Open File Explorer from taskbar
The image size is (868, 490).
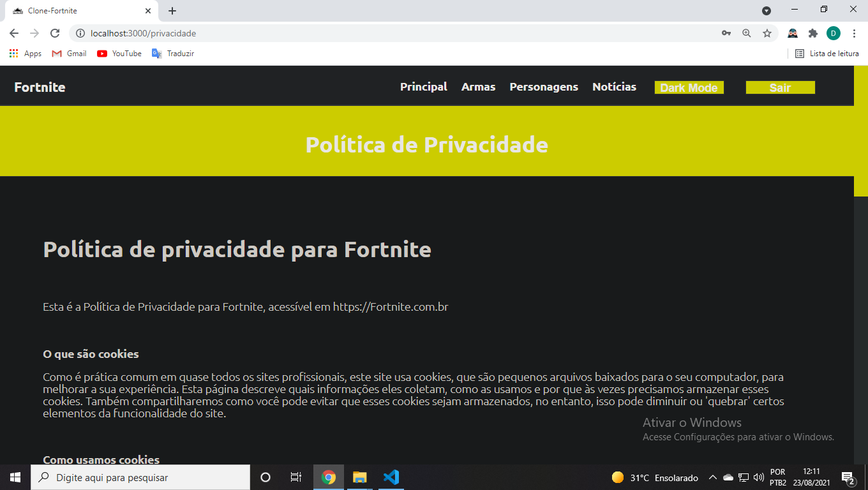(x=360, y=477)
